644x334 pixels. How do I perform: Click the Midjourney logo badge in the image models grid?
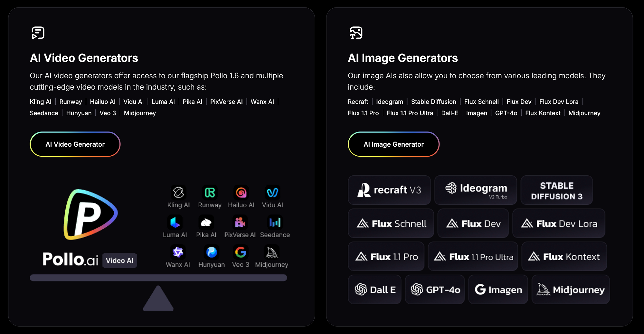[x=571, y=290]
